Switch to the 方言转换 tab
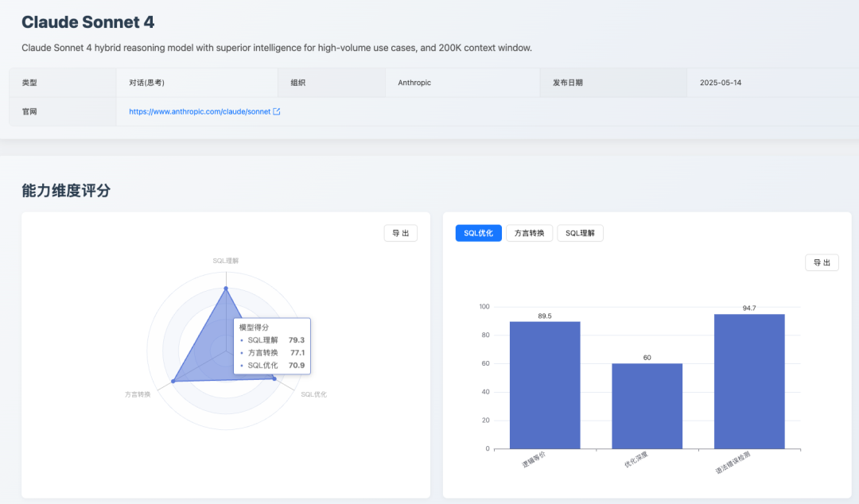 click(529, 233)
